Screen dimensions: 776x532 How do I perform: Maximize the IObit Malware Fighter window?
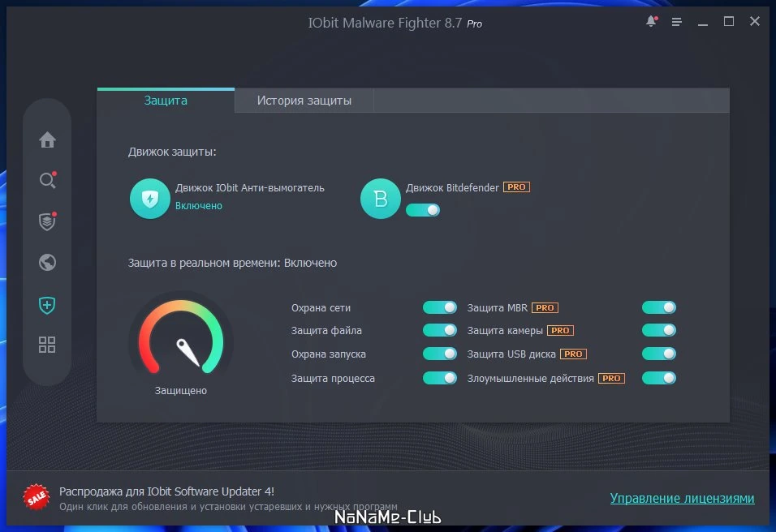728,21
